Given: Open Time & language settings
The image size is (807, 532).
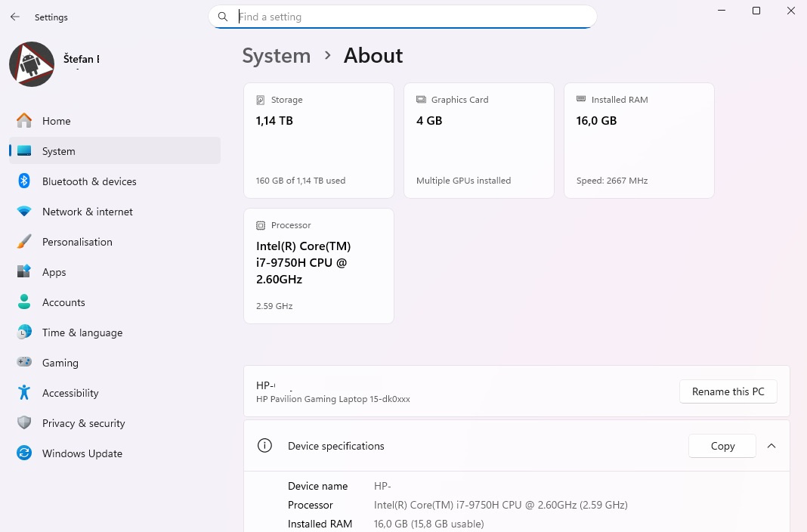Looking at the screenshot, I should [x=115, y=332].
